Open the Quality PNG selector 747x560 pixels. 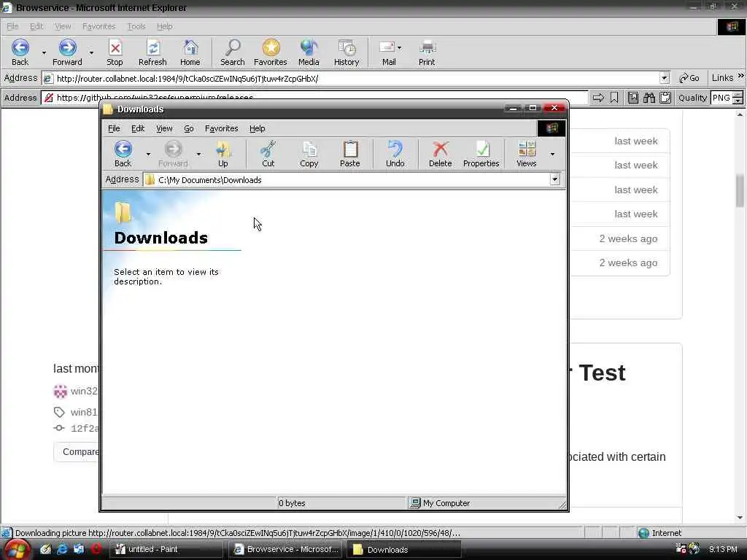tap(727, 98)
